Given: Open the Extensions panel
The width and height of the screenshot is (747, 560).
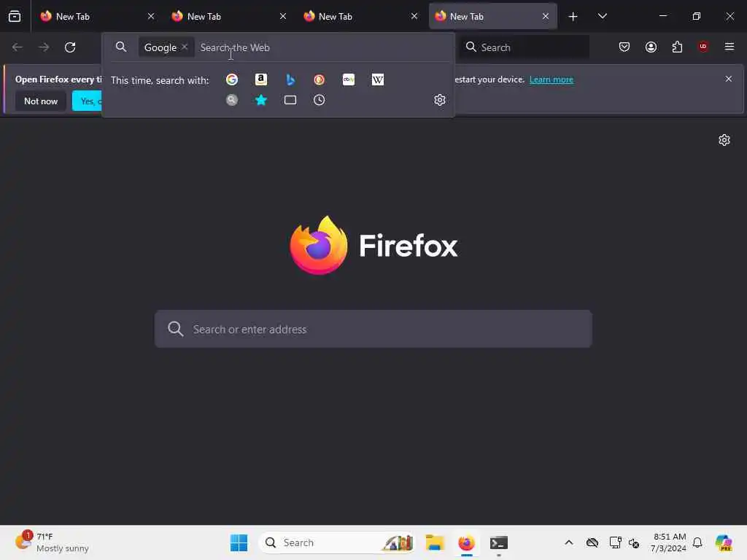Looking at the screenshot, I should (677, 47).
